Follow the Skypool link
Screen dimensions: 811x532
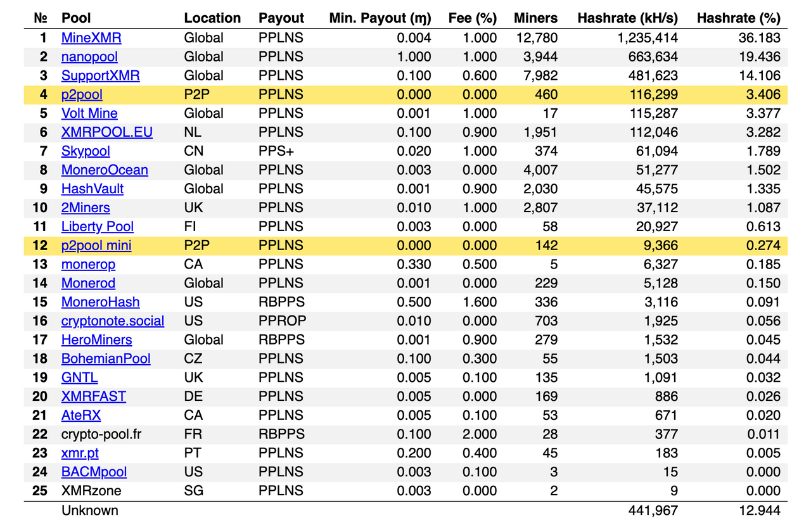tap(86, 151)
